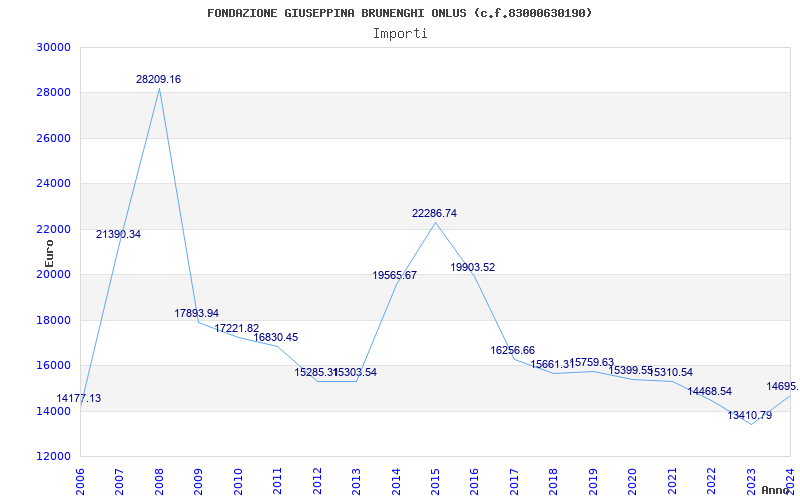Click the Anno x-axis label
Screen dimensions: 800x500
pos(776,490)
